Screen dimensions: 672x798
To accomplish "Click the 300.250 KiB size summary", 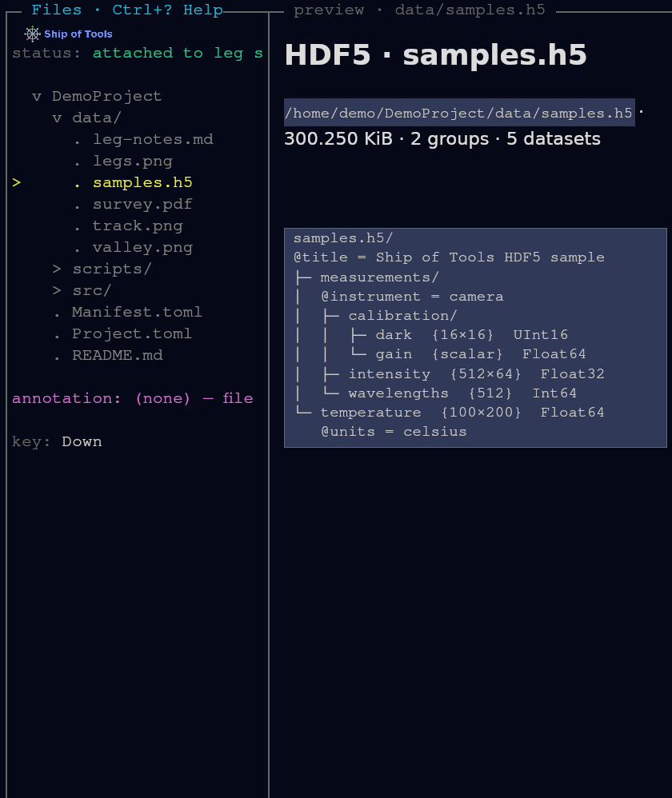I will [338, 139].
